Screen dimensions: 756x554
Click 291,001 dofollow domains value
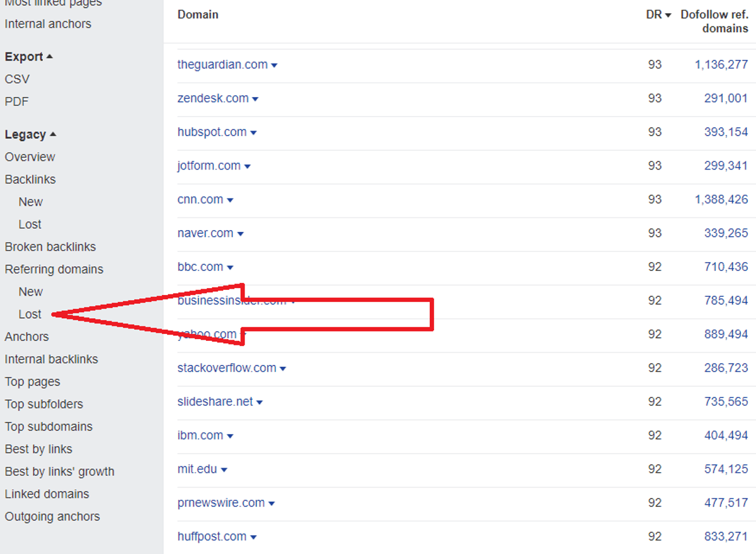click(x=726, y=98)
